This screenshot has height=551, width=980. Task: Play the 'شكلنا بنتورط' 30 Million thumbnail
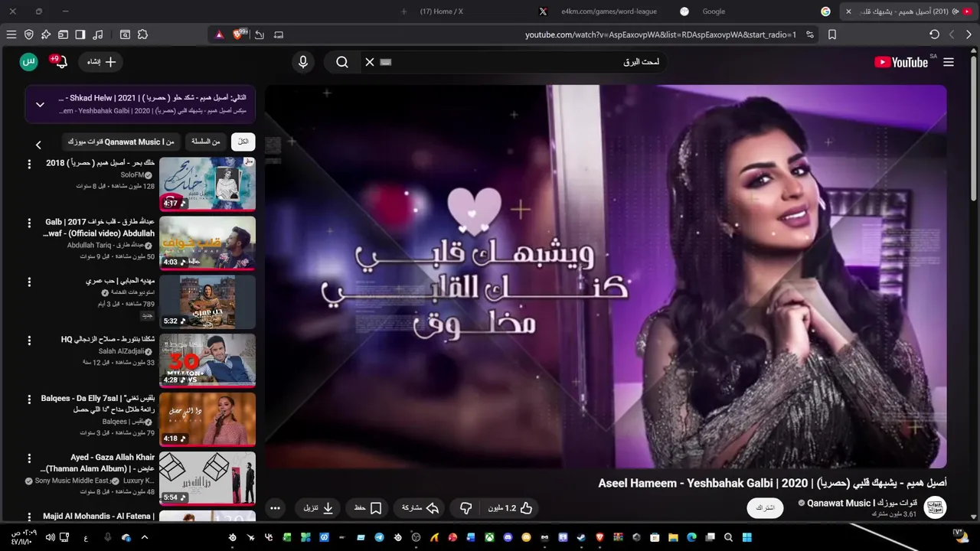pos(207,360)
